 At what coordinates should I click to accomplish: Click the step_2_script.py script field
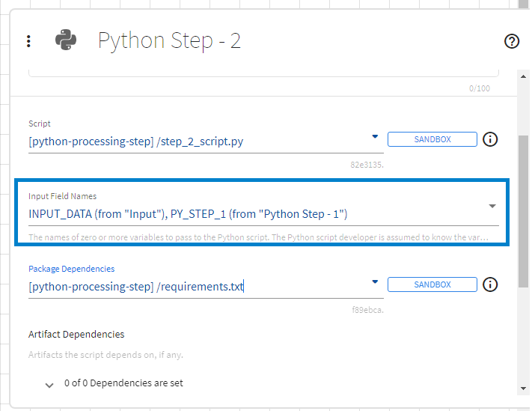[195, 141]
